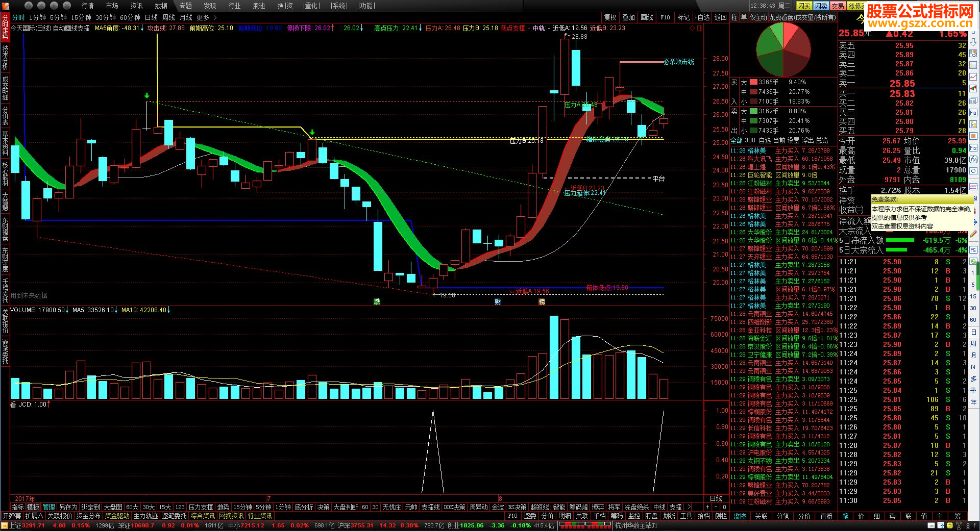Click the 财 event marker below the chart
This screenshot has height=531, width=980.
pyautogui.click(x=498, y=302)
